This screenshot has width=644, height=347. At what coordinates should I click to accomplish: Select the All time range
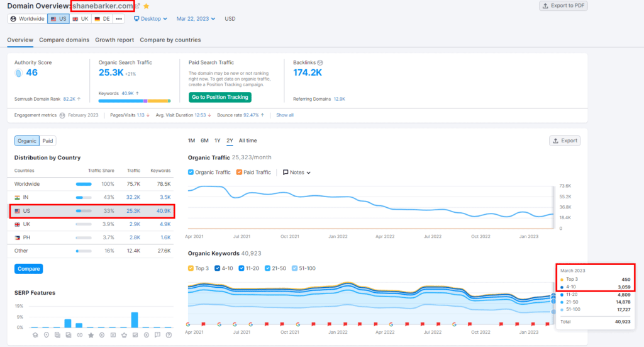click(x=248, y=140)
